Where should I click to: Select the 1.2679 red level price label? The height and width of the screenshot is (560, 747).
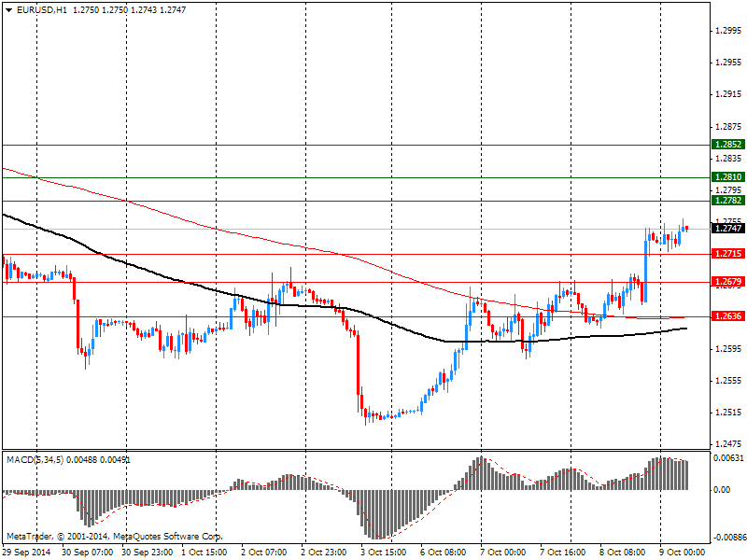(728, 282)
